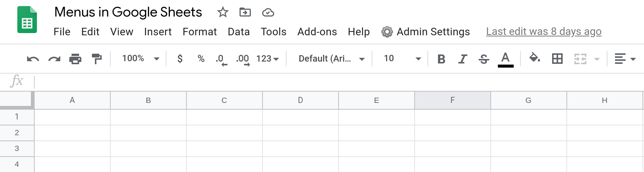Select column E header
644x172 pixels.
click(377, 100)
